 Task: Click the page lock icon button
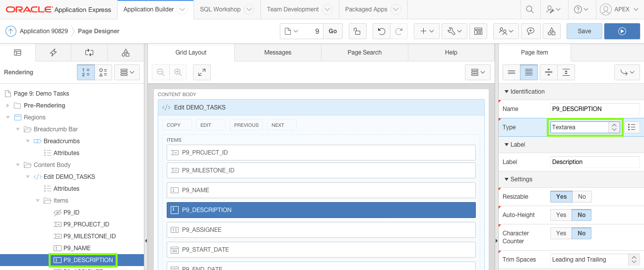pyautogui.click(x=357, y=31)
